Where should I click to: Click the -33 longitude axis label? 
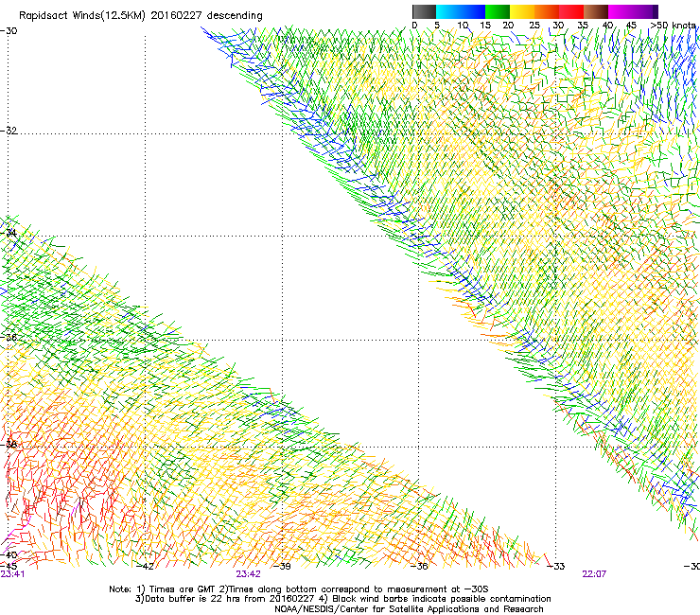pyautogui.click(x=556, y=567)
